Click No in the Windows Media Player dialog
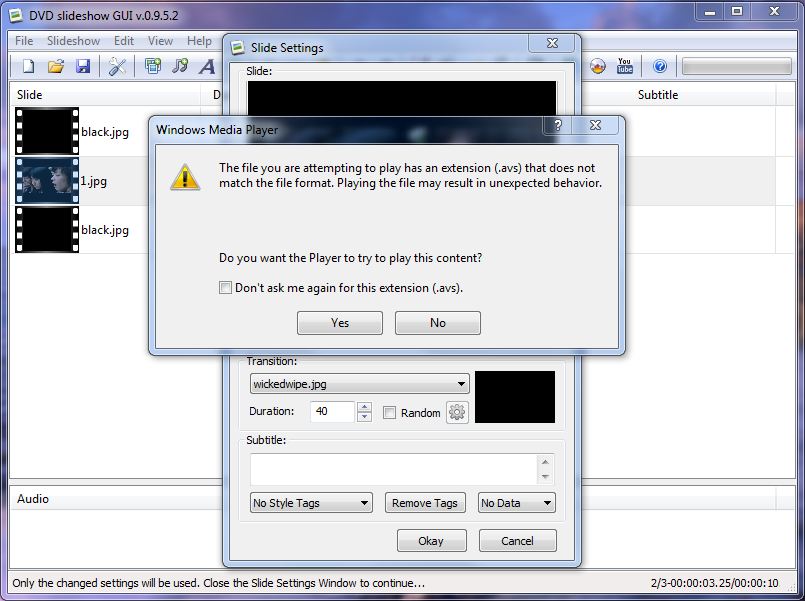805x601 pixels. [438, 323]
